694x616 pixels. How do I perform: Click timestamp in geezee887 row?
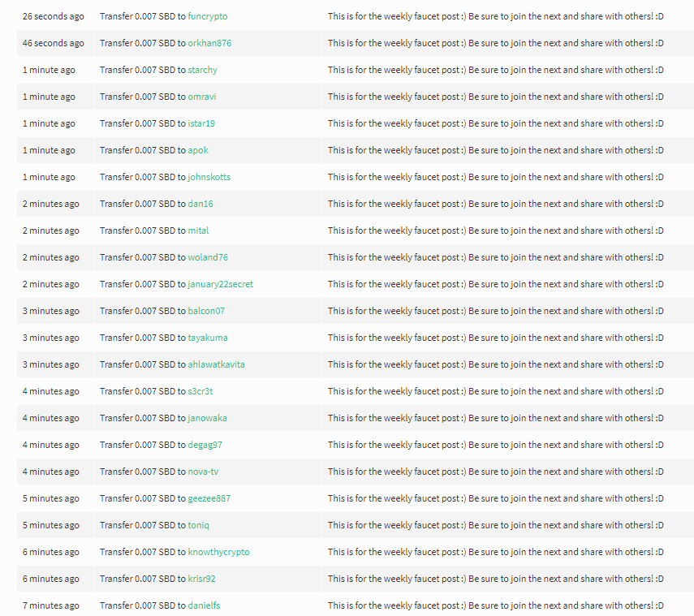pyautogui.click(x=51, y=498)
